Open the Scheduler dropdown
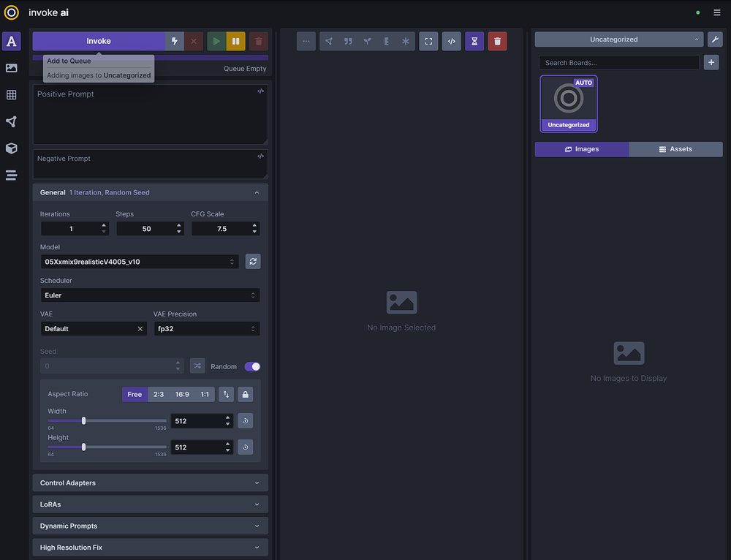 (x=150, y=295)
